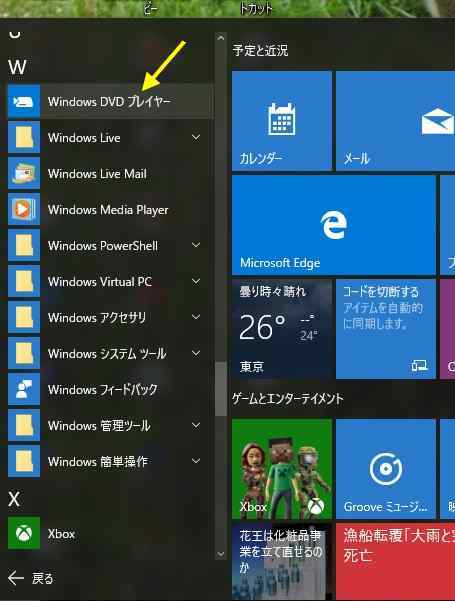Open the Windows DVD プレイヤー app icon
Screen dimensions: 455x601
pyautogui.click(x=24, y=101)
